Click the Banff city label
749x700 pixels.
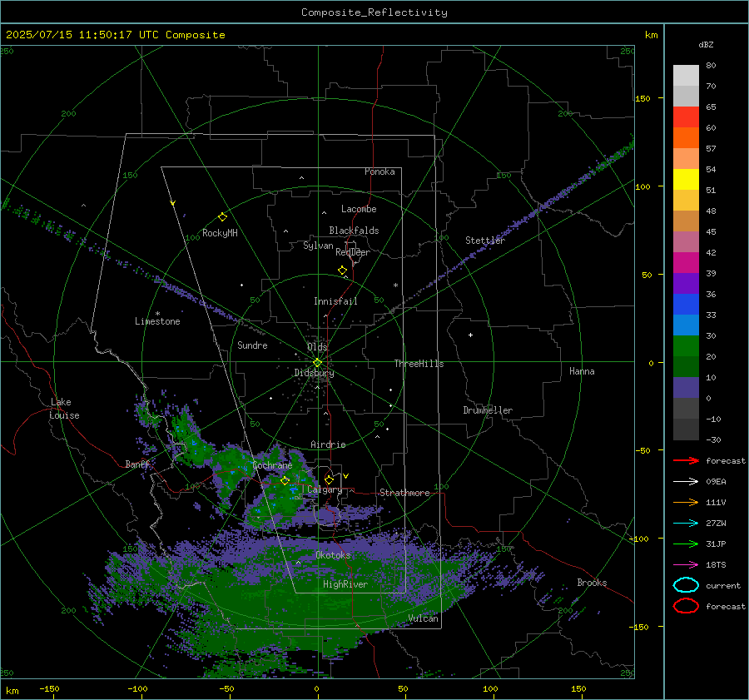137,464
